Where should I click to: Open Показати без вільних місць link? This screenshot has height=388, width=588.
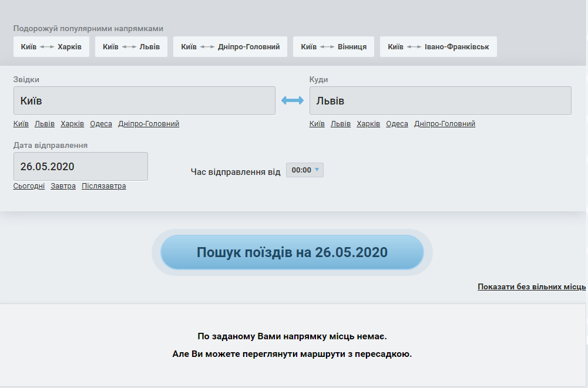530,287
